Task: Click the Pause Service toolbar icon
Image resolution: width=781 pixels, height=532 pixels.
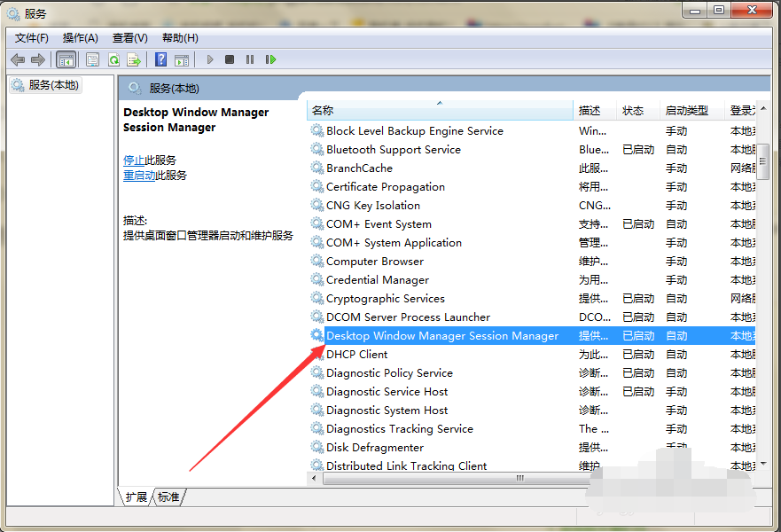Action: pos(250,59)
